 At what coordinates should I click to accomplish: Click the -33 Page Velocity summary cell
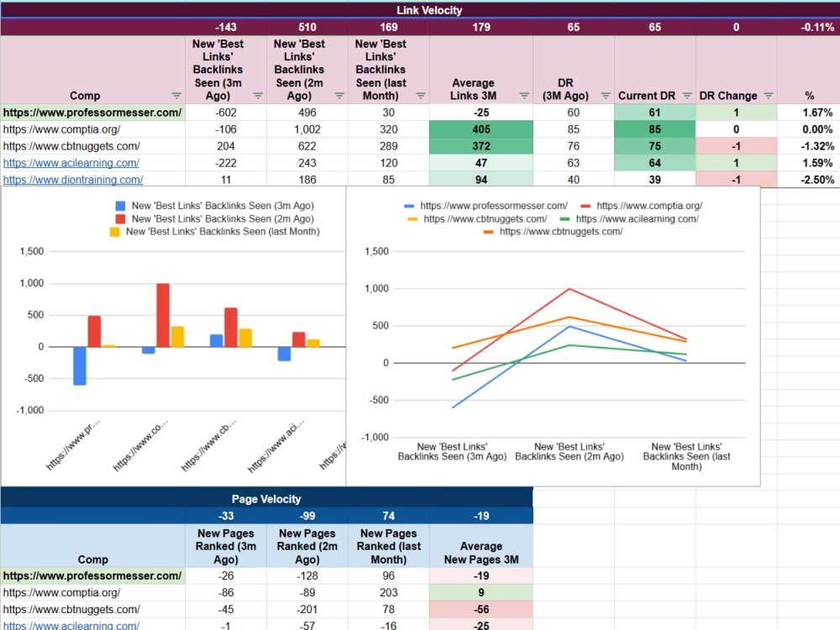tap(226, 516)
